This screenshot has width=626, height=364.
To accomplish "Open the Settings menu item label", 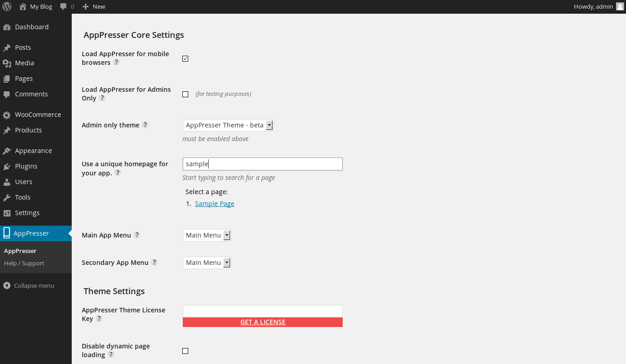I will [x=27, y=213].
